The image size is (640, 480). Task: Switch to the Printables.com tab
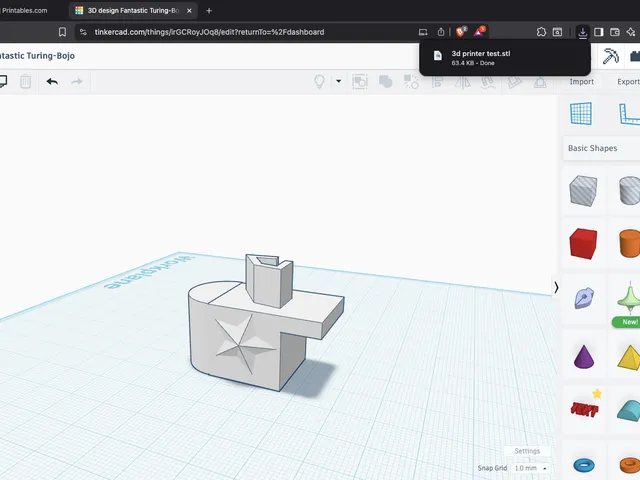coord(24,11)
